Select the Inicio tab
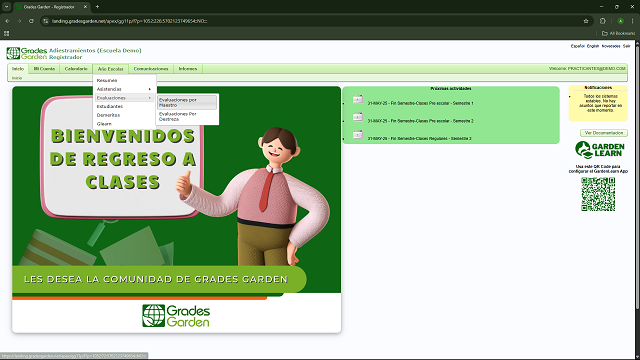This screenshot has width=640, height=360. [18, 69]
